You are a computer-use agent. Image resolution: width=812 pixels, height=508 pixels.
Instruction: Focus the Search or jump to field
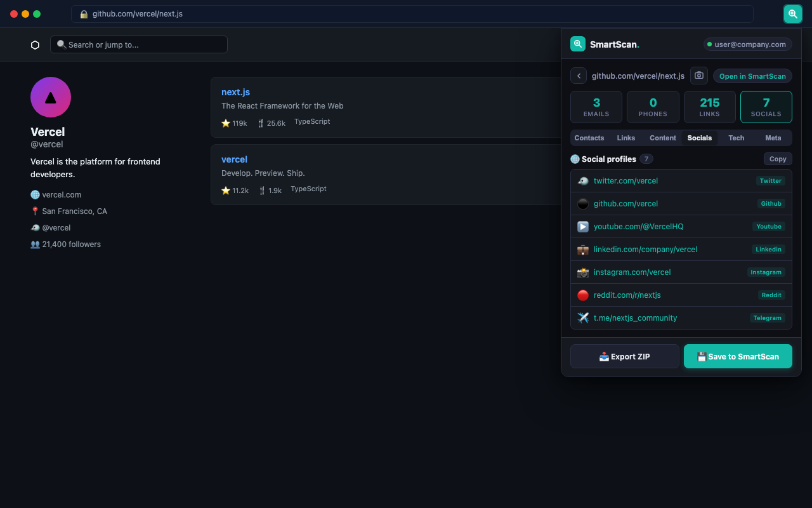(139, 44)
